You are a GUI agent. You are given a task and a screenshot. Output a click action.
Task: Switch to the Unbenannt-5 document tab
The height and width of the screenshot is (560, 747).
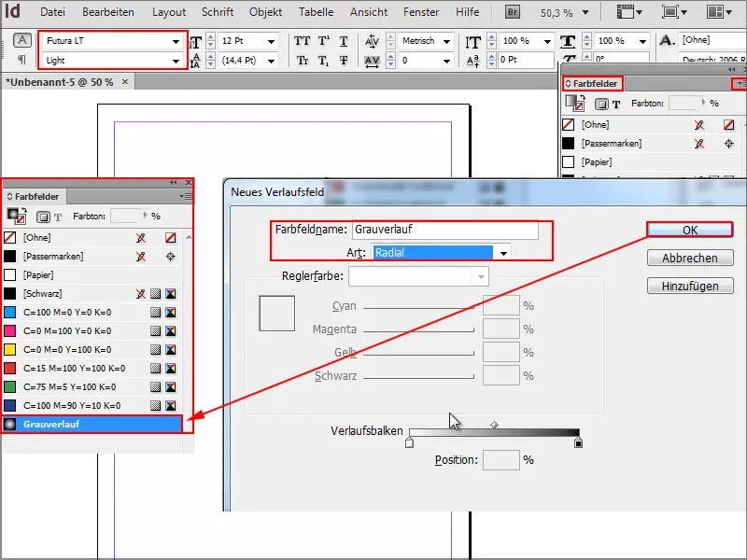[x=56, y=81]
